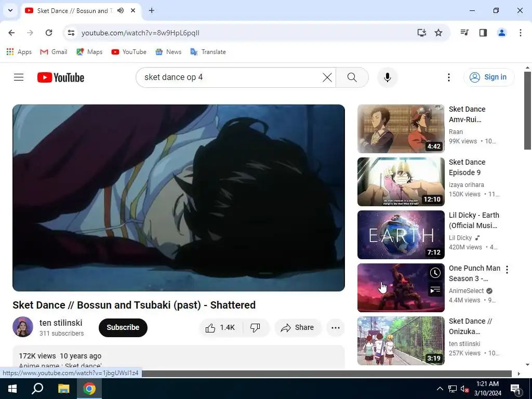Open media controls icon in Chrome toolbar
The image size is (532, 399).
(x=464, y=33)
